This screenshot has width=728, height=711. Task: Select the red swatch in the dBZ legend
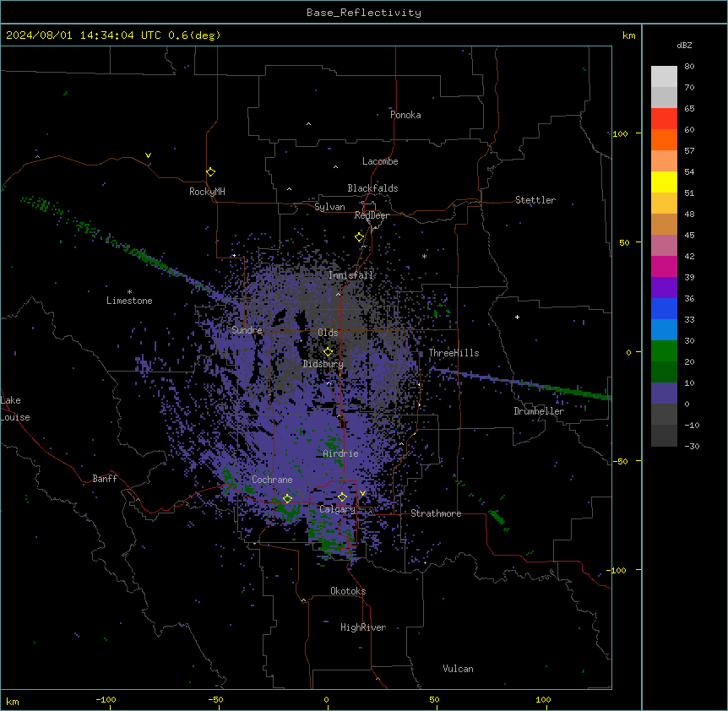pyautogui.click(x=664, y=119)
